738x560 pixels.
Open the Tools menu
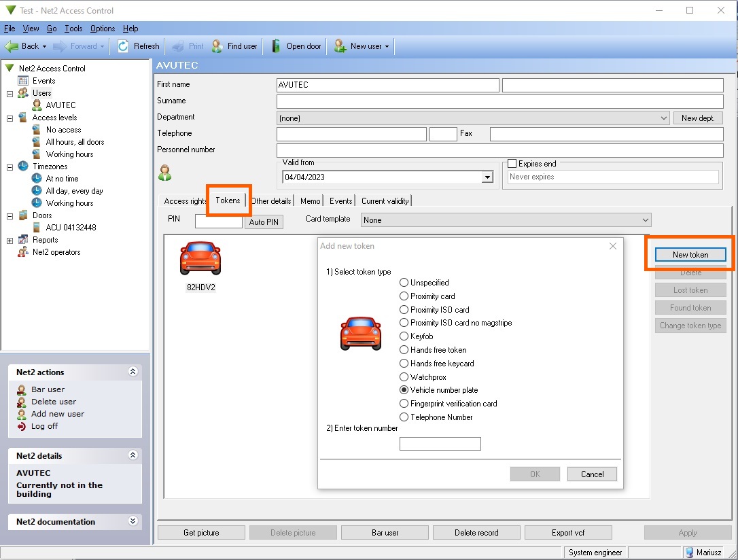(73, 29)
